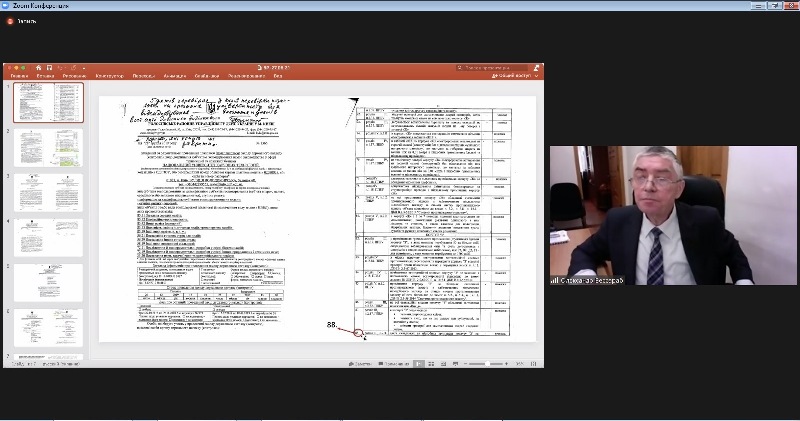
Task: Click the Undo arrow in PowerPoint title bar
Action: (60, 67)
